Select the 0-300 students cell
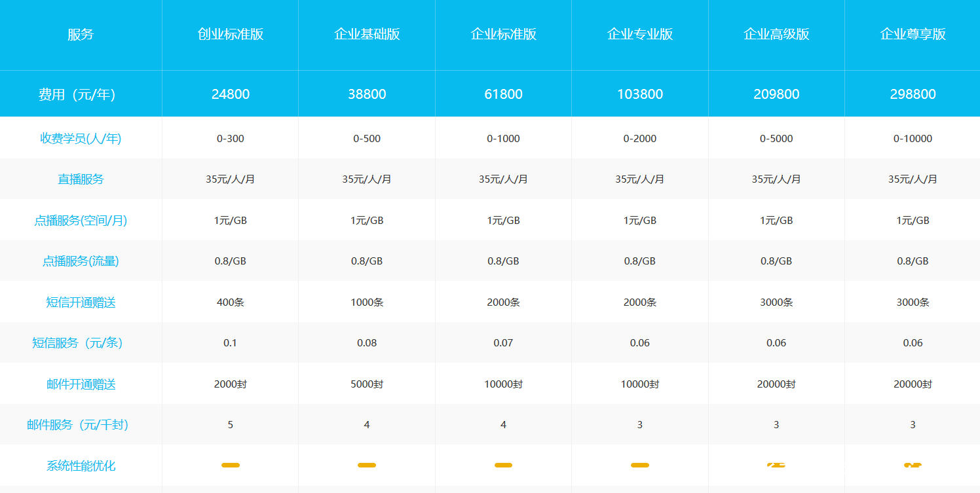 (231, 138)
